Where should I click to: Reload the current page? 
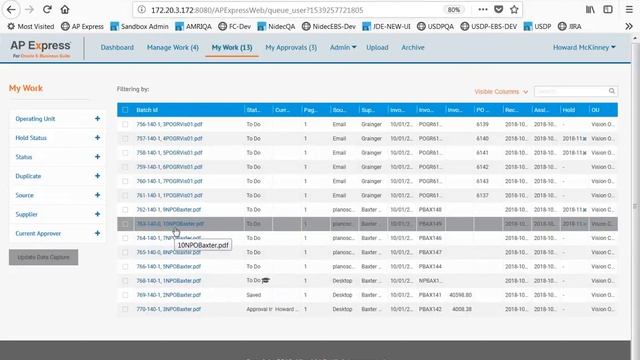click(x=47, y=9)
